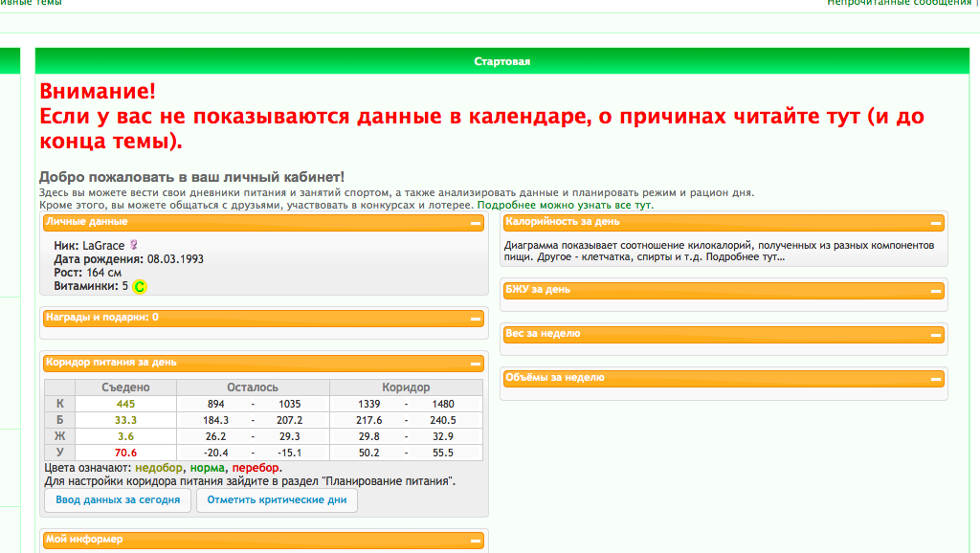Click the У row label
Screen dimensions: 980x553
coord(60,453)
